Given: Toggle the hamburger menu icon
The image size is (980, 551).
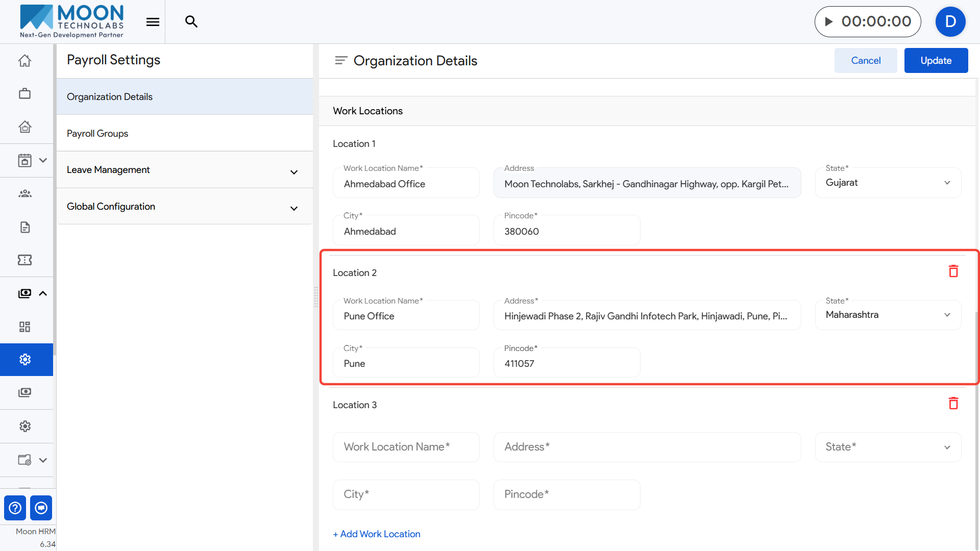Looking at the screenshot, I should pos(153,21).
